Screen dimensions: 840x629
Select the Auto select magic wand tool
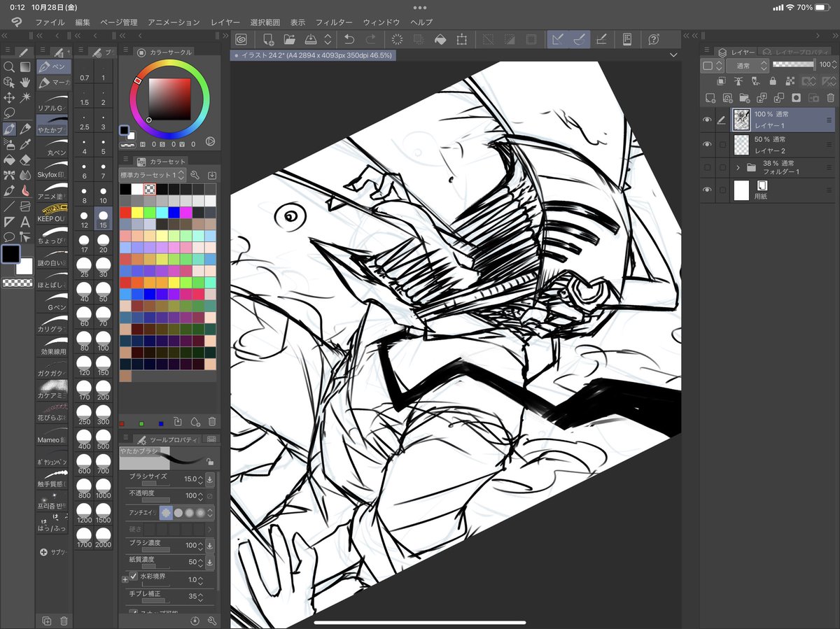click(25, 98)
